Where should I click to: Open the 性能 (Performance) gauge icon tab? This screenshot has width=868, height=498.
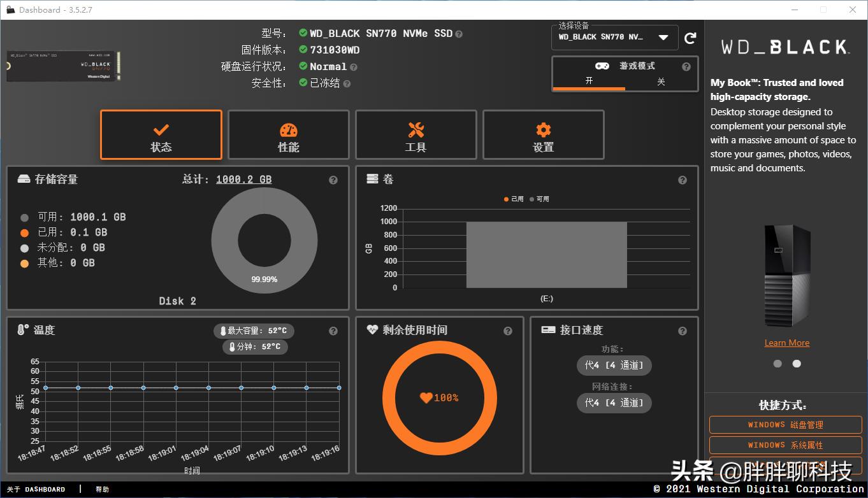click(288, 134)
